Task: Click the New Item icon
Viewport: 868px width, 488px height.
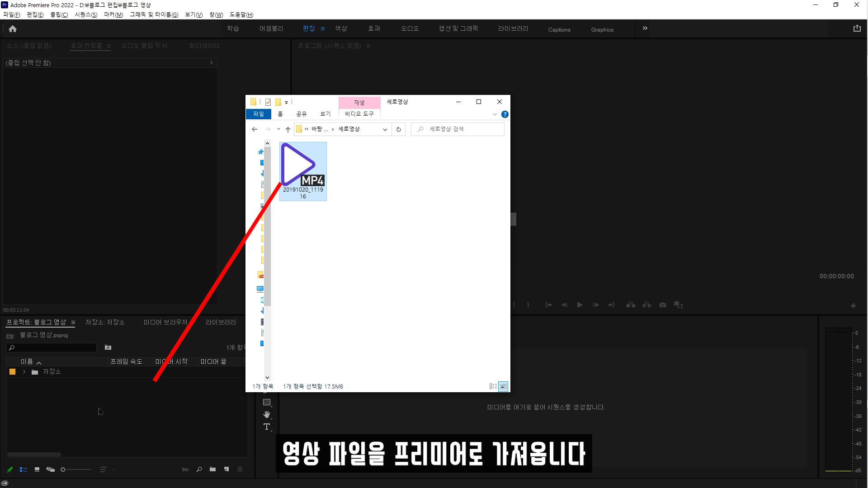Action: 226,469
